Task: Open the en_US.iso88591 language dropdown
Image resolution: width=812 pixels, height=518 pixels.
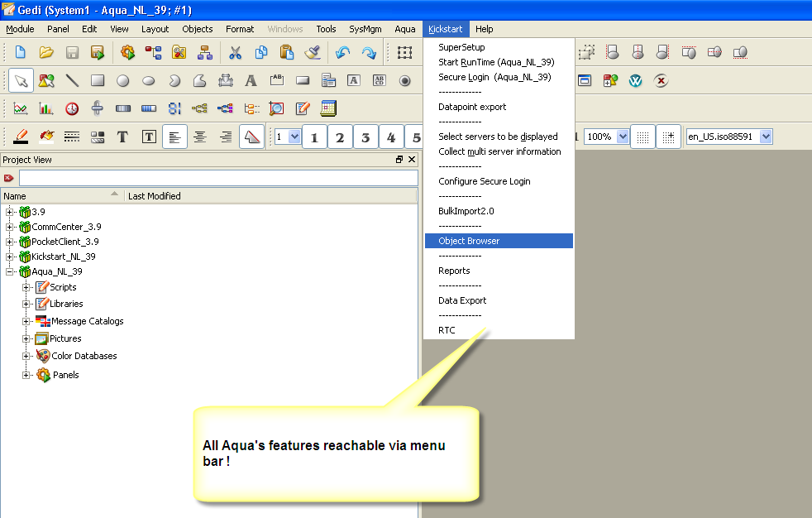Action: (766, 137)
